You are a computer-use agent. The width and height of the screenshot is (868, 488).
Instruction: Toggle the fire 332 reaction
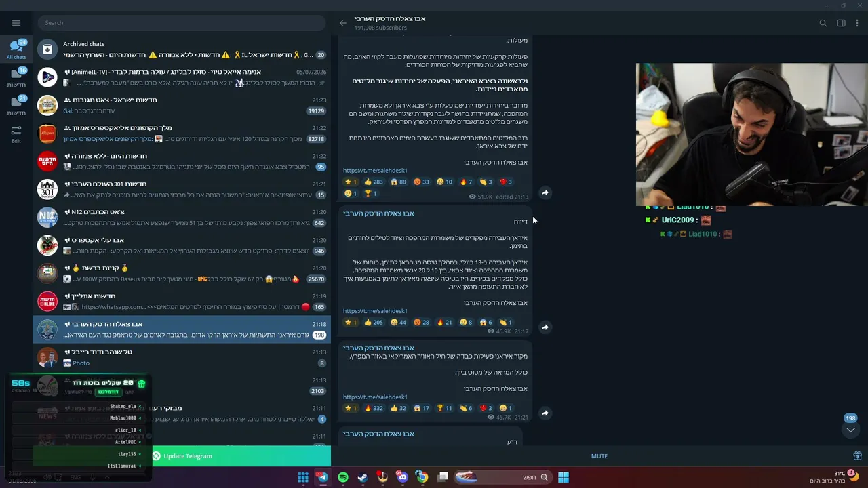[x=374, y=408]
